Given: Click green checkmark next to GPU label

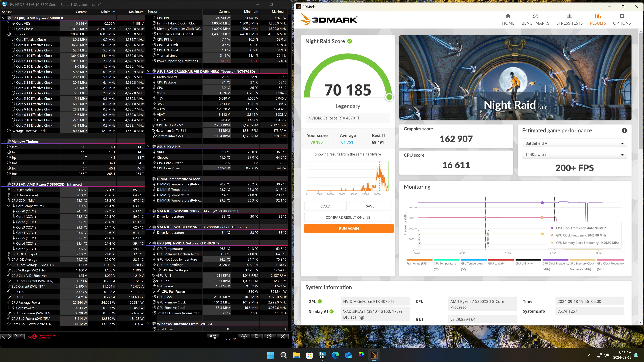Looking at the screenshot, I should coord(320,301).
